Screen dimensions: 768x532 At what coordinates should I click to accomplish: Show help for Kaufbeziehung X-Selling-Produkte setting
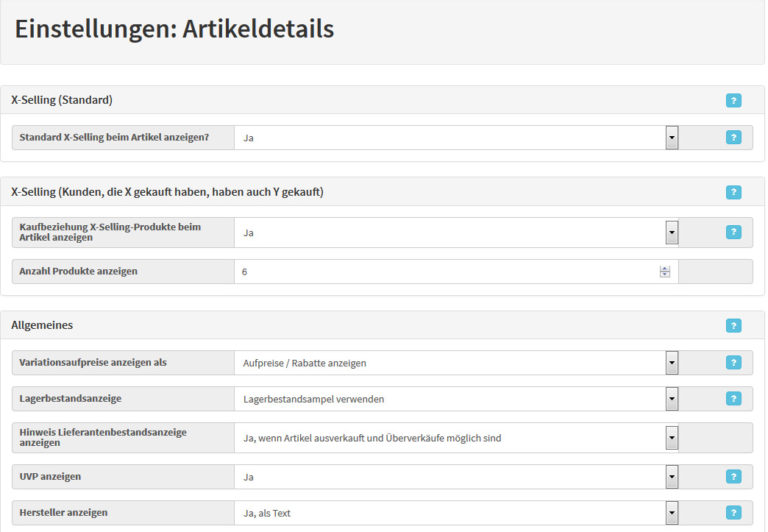click(733, 232)
